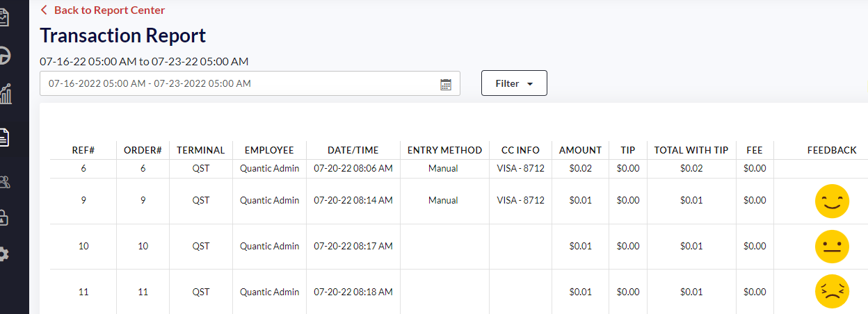Go back to Report Center
The height and width of the screenshot is (314, 868).
pyautogui.click(x=103, y=10)
